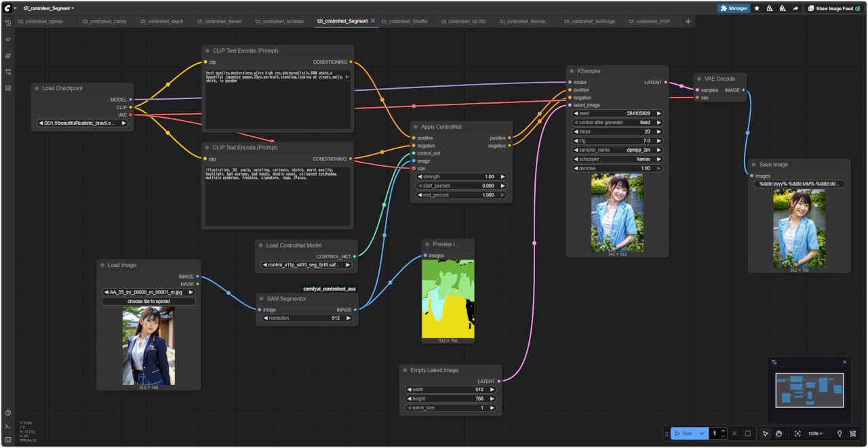Toggle the Show Image Feed button
868x448 pixels.
pyautogui.click(x=834, y=8)
